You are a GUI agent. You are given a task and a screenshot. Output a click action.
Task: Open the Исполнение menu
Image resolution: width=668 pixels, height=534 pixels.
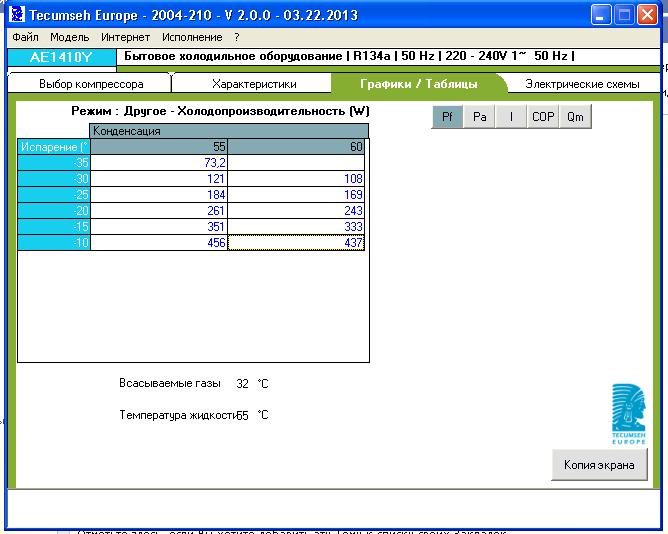(x=192, y=37)
